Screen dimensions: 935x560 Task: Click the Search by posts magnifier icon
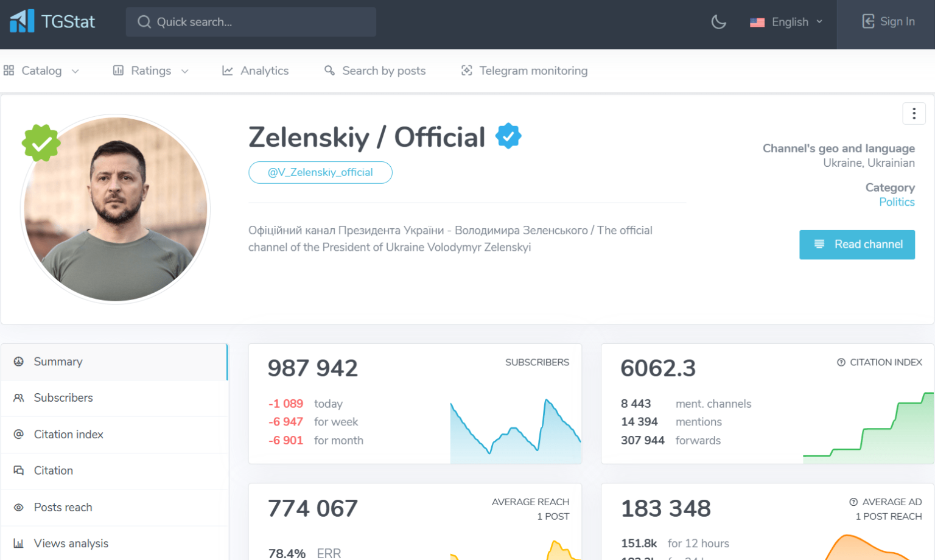click(x=329, y=71)
